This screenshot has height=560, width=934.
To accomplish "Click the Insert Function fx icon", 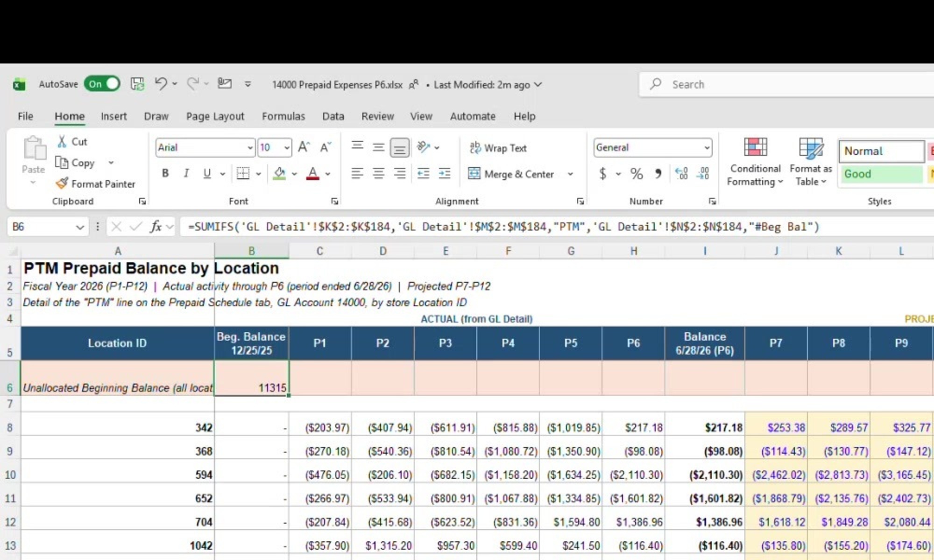I will pos(156,227).
